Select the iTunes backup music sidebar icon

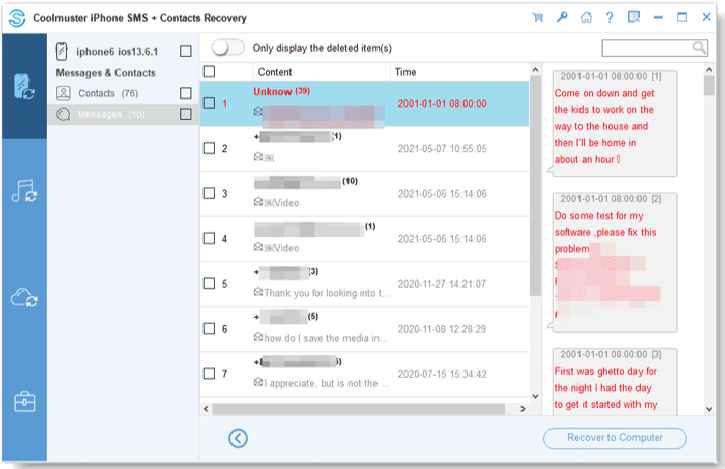(x=23, y=192)
